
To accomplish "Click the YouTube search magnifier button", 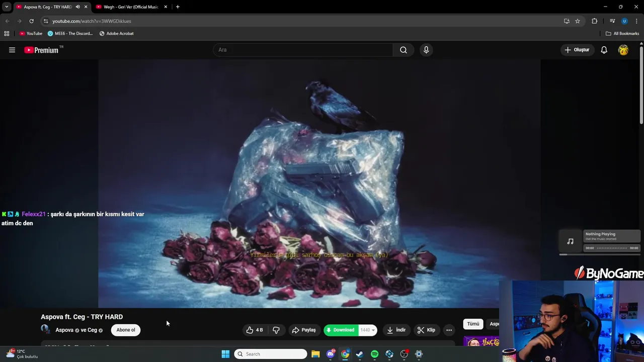I will tap(404, 50).
